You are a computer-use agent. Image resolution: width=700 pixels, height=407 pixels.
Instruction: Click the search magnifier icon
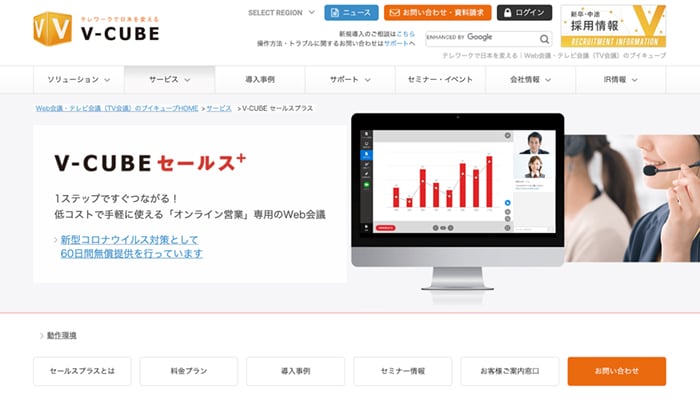pos(544,39)
